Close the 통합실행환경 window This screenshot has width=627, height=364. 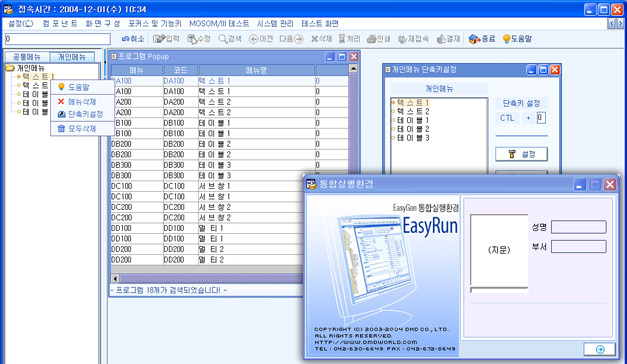pos(610,184)
